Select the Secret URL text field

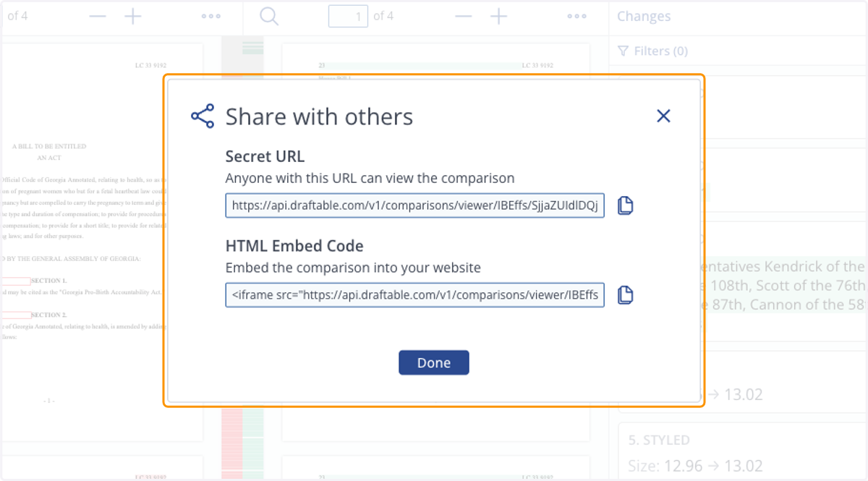coord(414,205)
